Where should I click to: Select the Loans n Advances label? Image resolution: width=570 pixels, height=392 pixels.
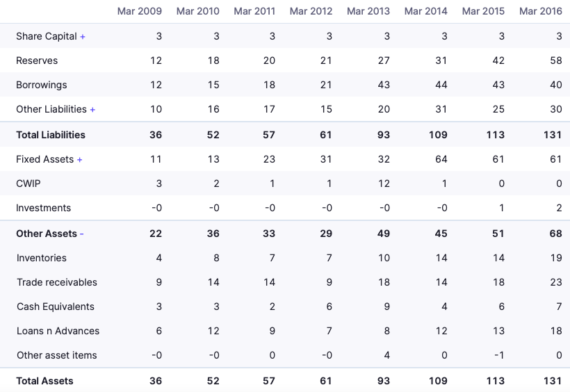tap(58, 331)
